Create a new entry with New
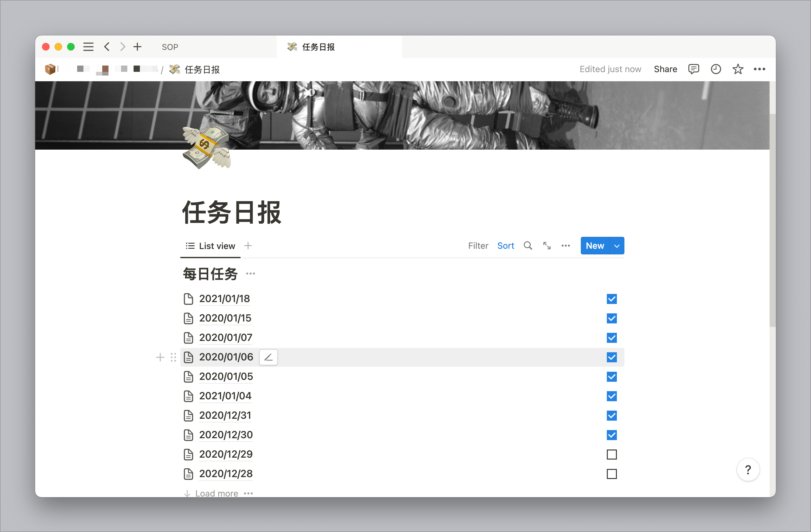The width and height of the screenshot is (811, 532). click(595, 246)
